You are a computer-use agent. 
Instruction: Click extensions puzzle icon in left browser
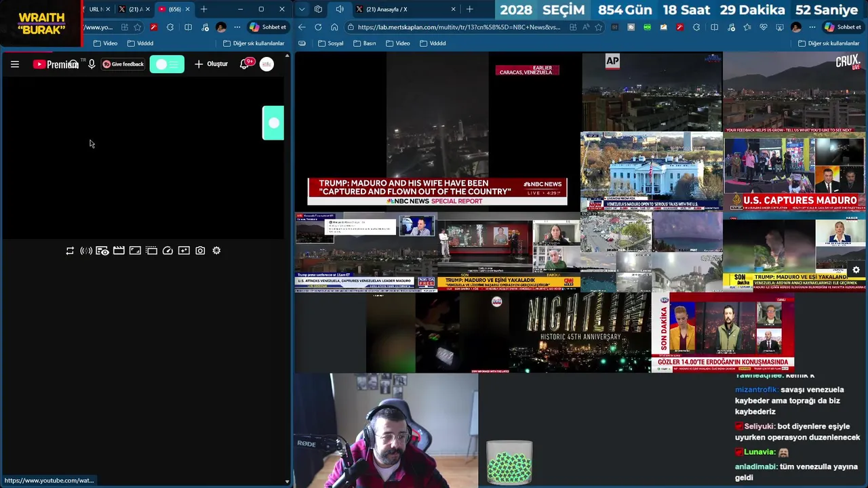click(x=170, y=27)
